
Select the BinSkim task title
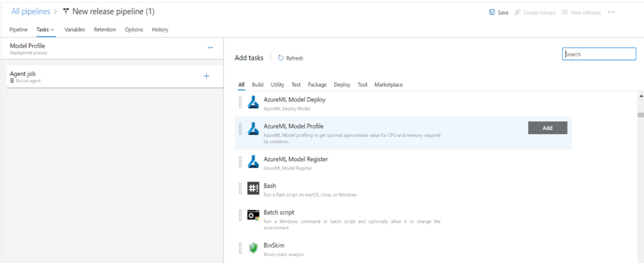274,245
